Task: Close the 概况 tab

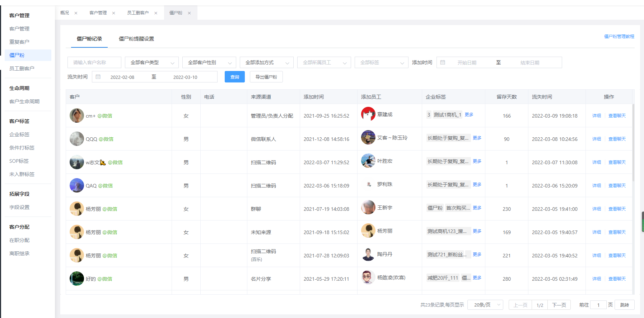Action: click(76, 13)
